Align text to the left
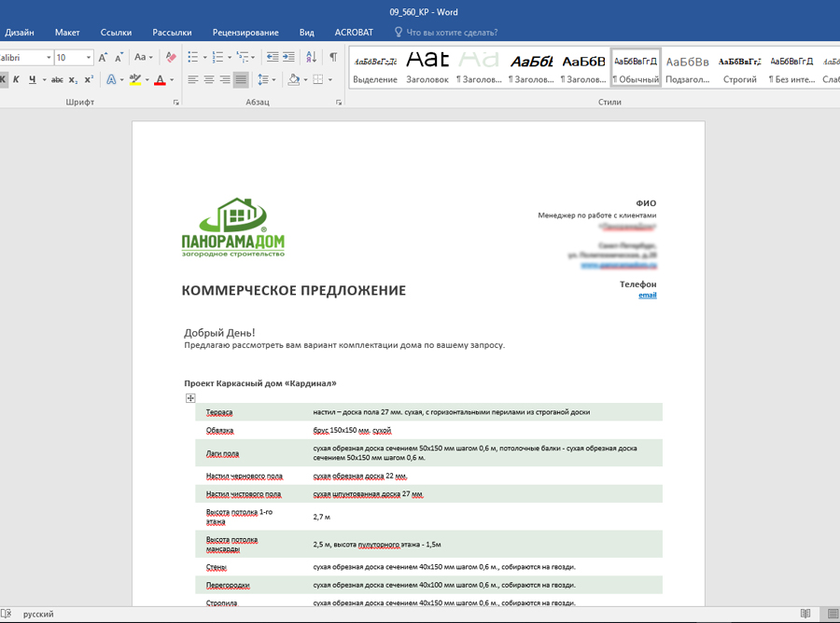Screen dimensions: 840x623 193,80
